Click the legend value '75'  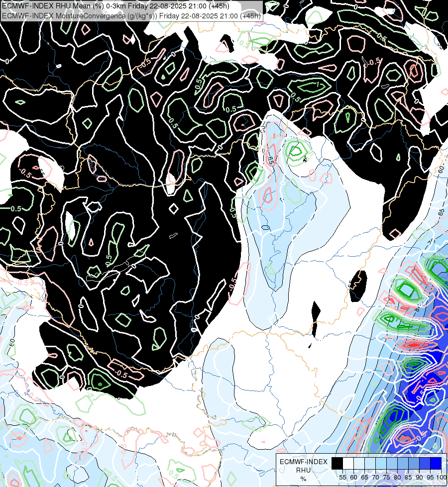(386, 478)
